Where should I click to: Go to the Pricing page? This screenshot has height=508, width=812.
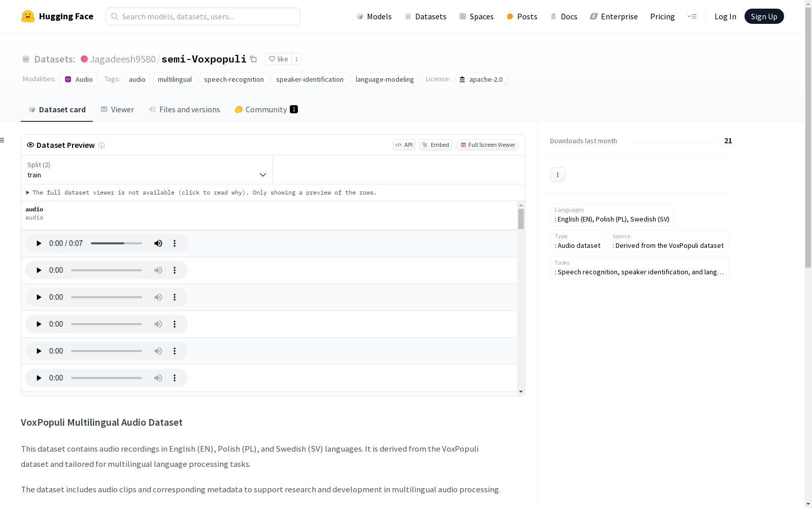click(x=662, y=16)
